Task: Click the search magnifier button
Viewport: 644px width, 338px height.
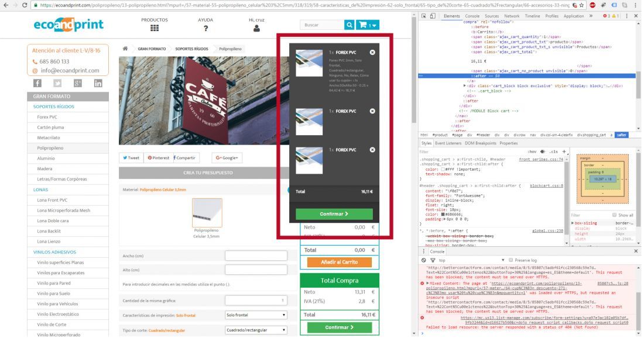Action: point(349,25)
